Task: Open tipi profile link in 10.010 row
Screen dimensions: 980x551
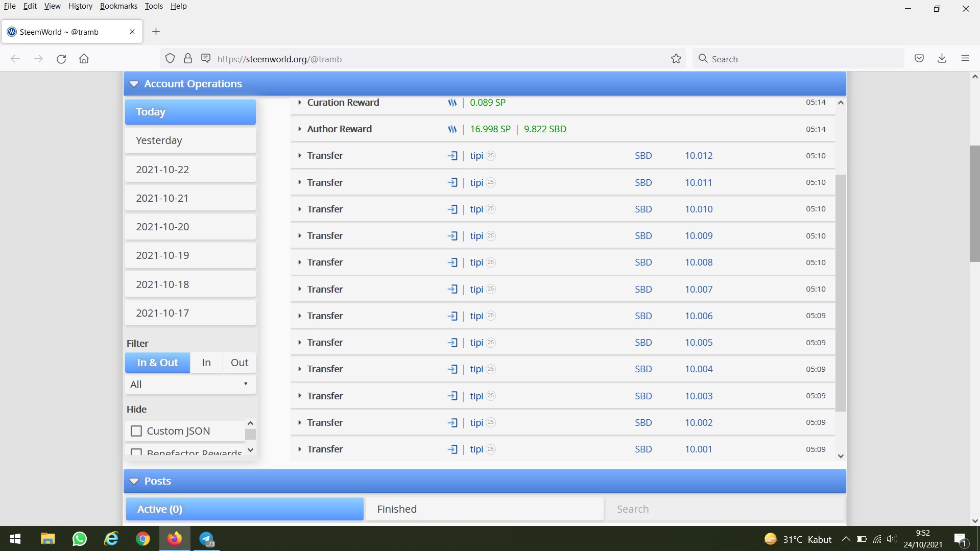Action: click(x=476, y=209)
